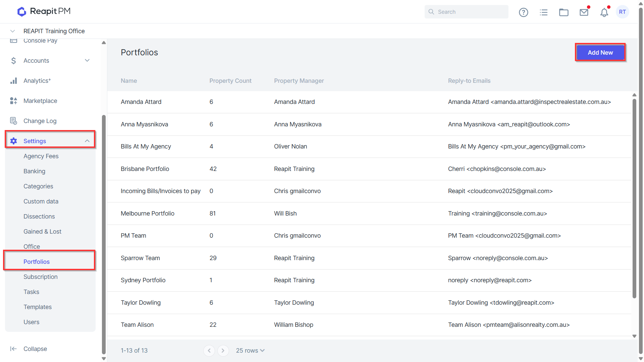
Task: Open the 25 rows dropdown
Action: (x=250, y=351)
